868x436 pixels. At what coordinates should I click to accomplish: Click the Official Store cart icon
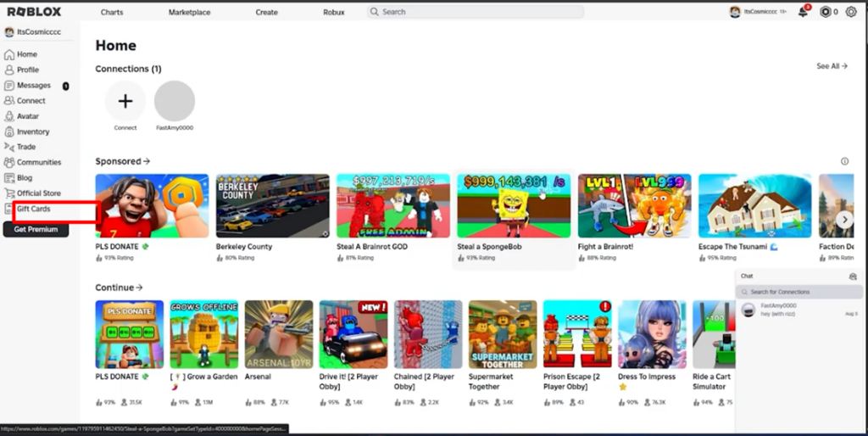pyautogui.click(x=9, y=193)
